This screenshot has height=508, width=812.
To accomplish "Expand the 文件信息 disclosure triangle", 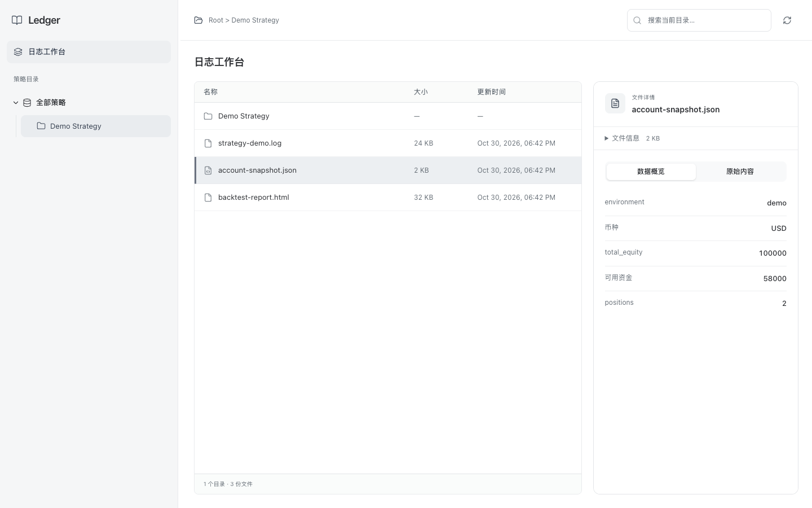I will (x=607, y=138).
